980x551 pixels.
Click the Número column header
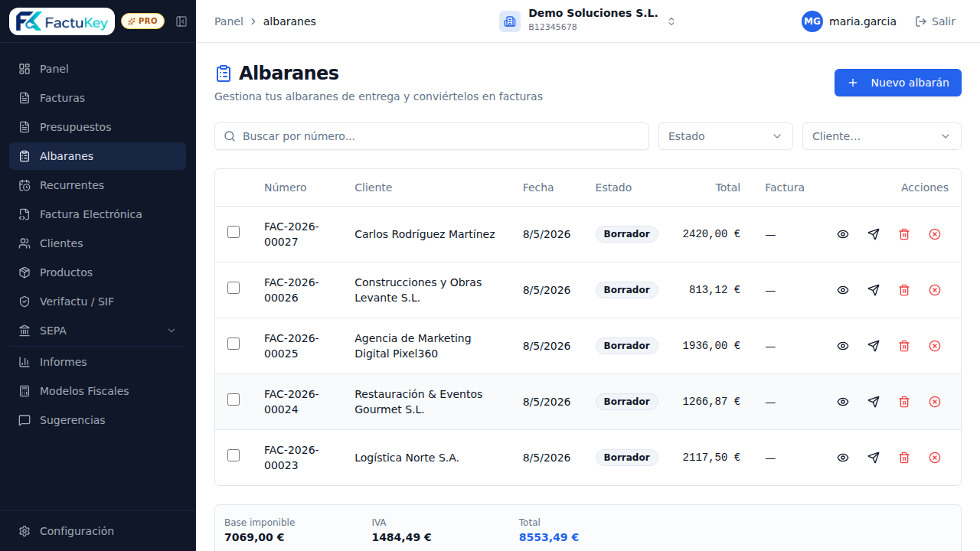point(286,187)
